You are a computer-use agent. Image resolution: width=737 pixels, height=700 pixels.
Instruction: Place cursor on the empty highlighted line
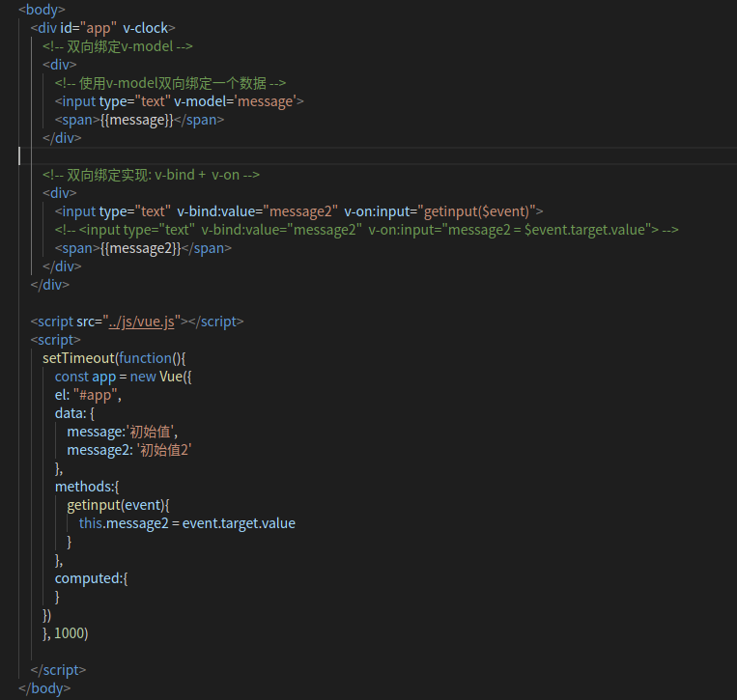(378, 156)
